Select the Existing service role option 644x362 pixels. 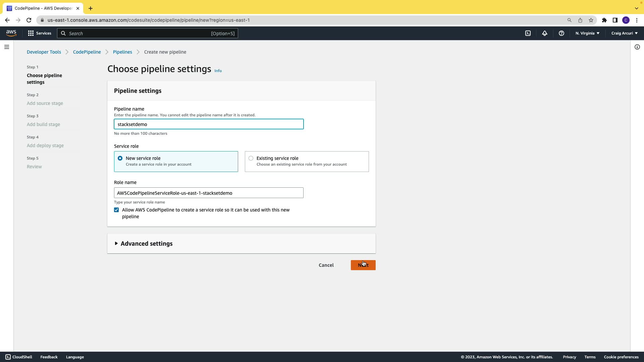pyautogui.click(x=251, y=158)
